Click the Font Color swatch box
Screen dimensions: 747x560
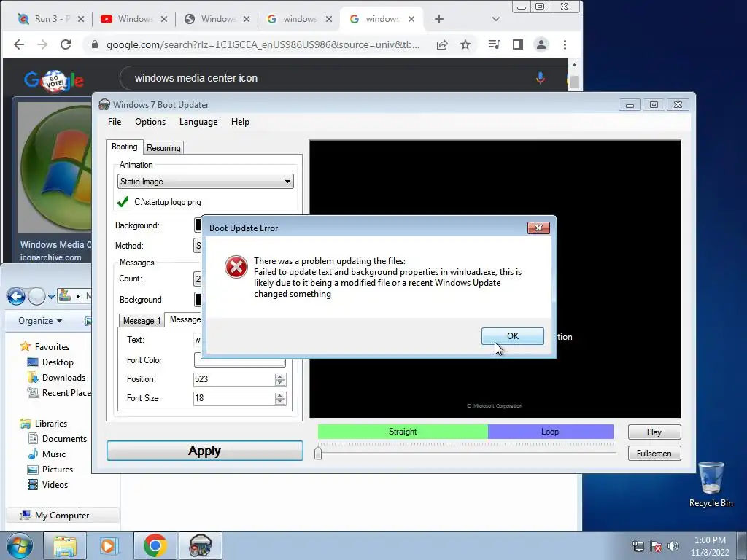(239, 361)
